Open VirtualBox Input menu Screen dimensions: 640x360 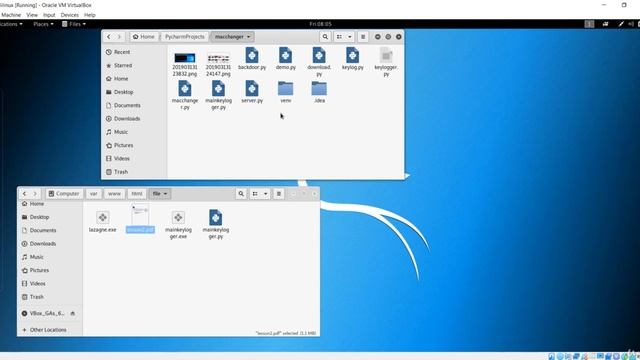(x=49, y=15)
